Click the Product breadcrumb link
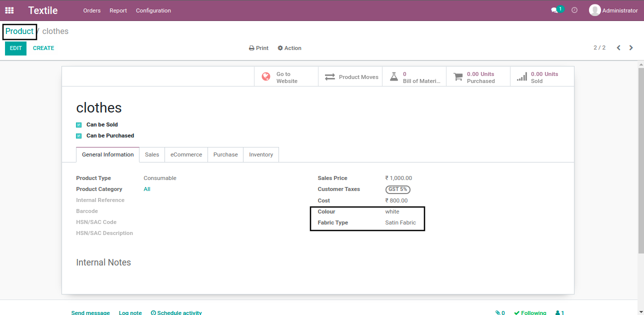This screenshot has height=315, width=644. [x=19, y=31]
